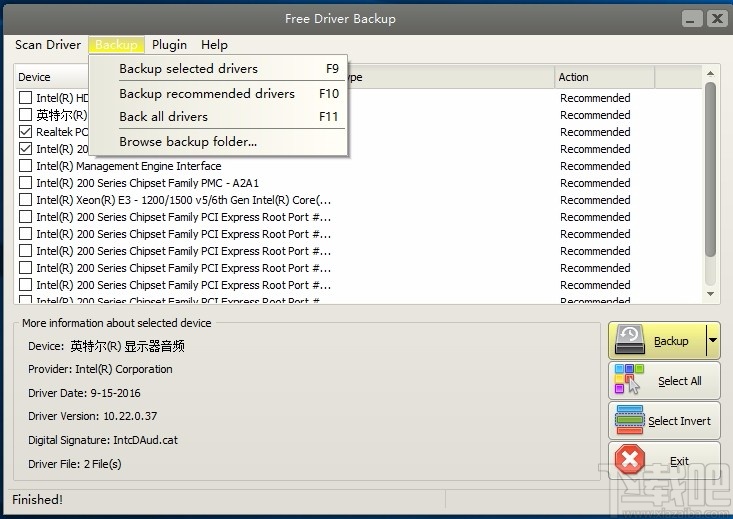
Task: Uncheck the Realtek PC device checkbox
Action: [x=25, y=132]
